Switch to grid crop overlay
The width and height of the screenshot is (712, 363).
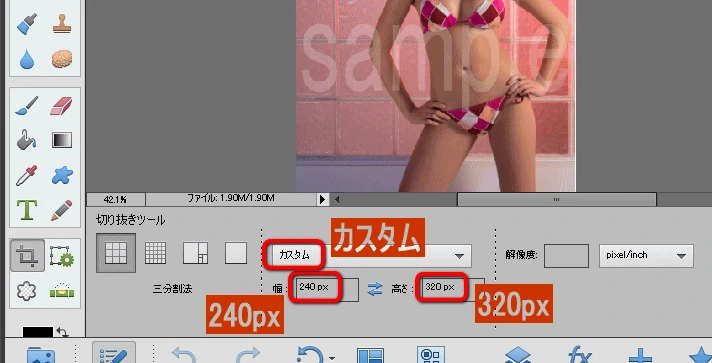[155, 253]
